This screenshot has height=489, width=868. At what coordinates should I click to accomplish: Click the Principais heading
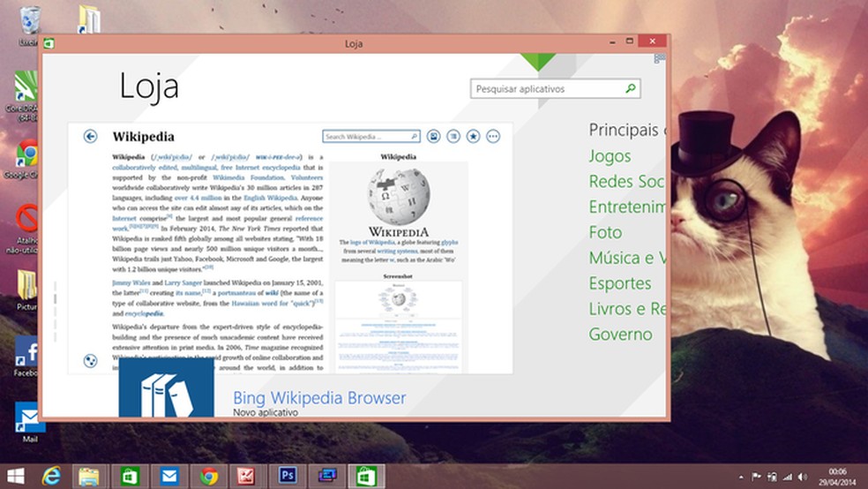point(627,130)
